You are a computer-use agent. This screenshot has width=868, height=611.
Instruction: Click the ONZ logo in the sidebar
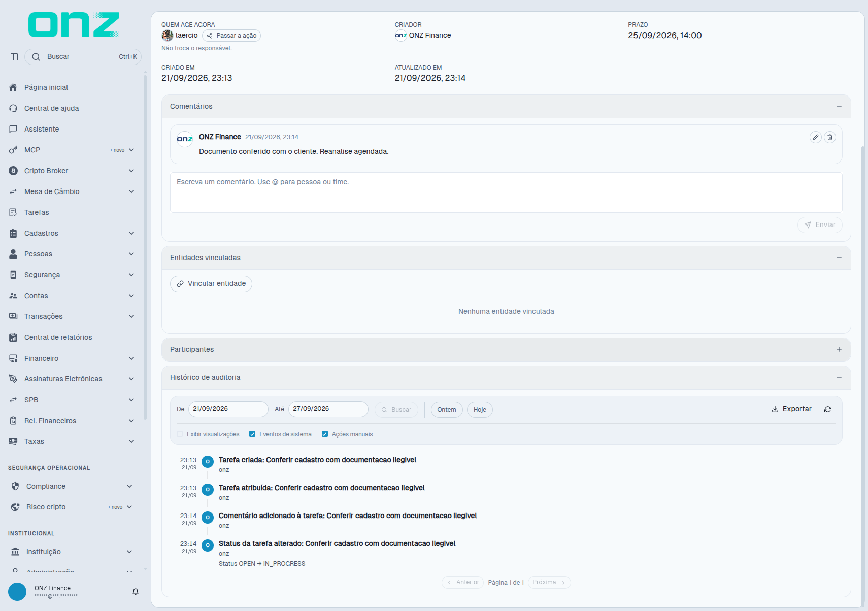74,25
